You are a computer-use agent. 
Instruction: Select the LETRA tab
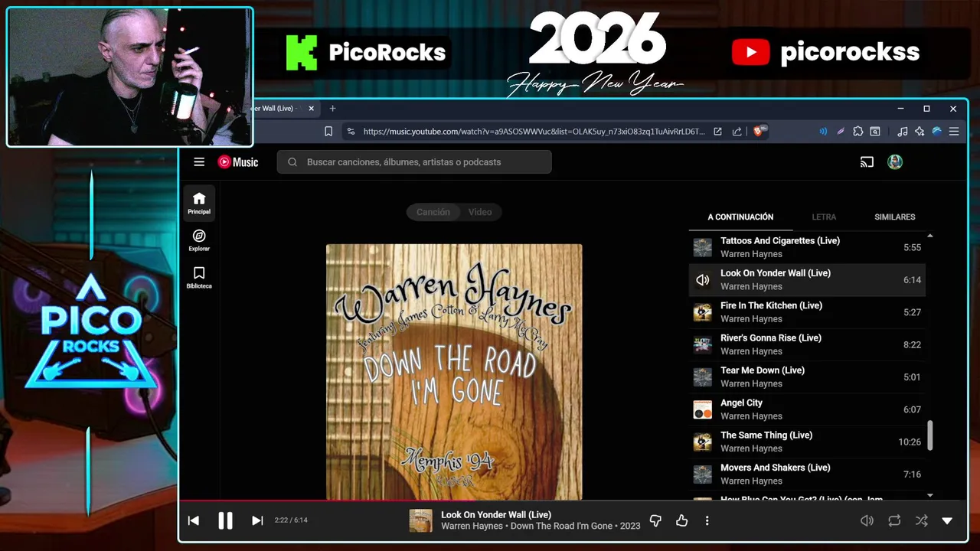click(x=824, y=217)
